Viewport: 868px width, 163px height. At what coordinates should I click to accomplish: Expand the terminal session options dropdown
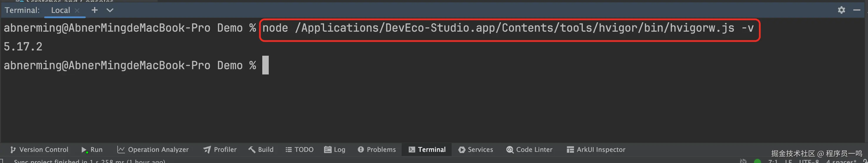[x=110, y=10]
